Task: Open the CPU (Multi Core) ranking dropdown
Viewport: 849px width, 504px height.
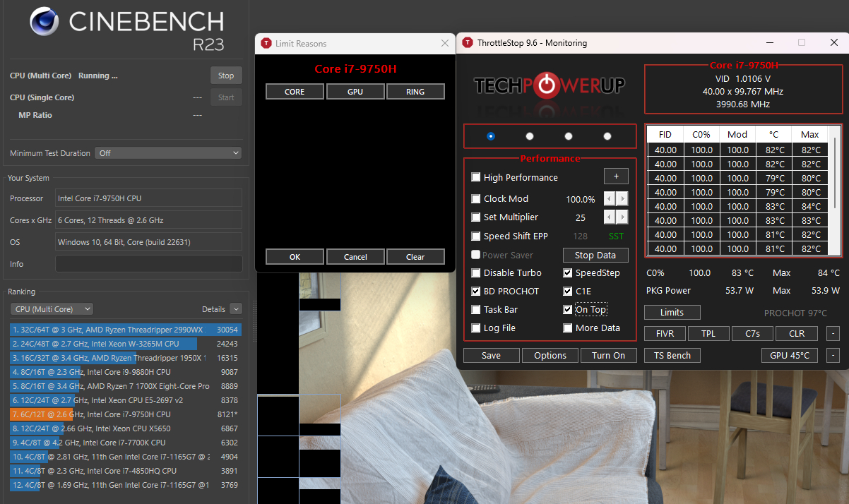Action: click(52, 309)
